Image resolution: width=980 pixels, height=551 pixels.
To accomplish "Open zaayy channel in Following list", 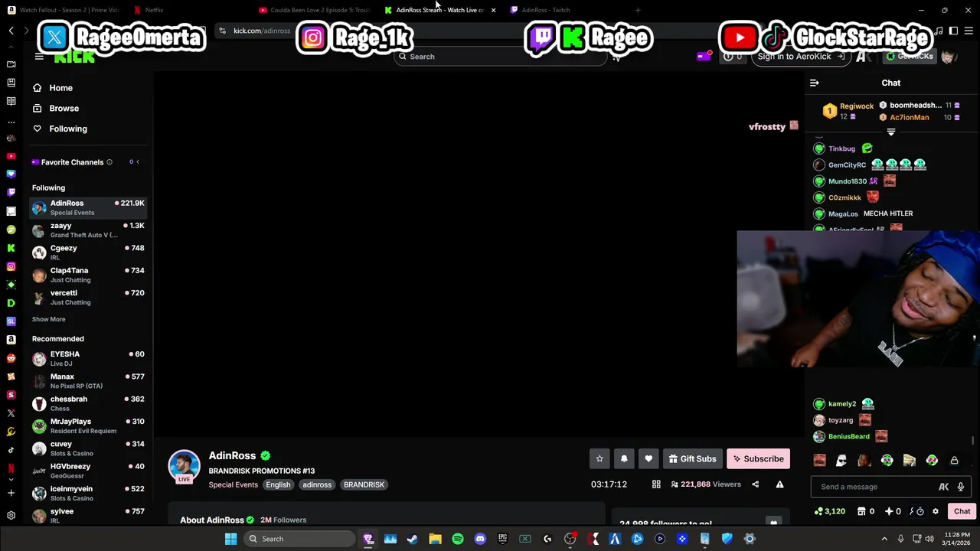I will [x=89, y=230].
